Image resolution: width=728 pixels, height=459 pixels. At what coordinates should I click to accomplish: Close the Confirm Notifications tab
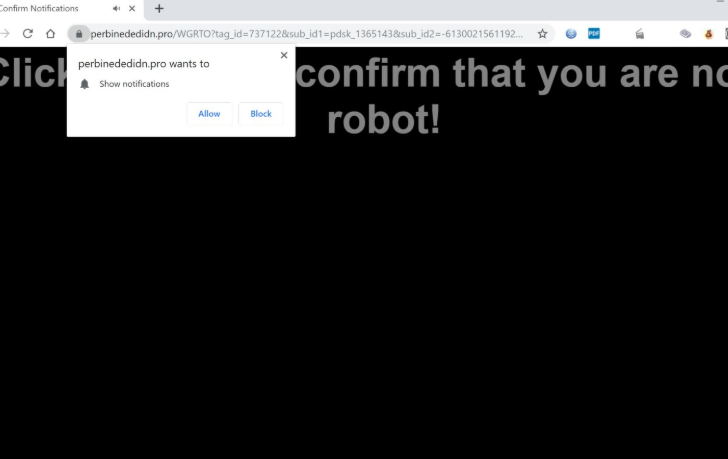click(x=132, y=8)
